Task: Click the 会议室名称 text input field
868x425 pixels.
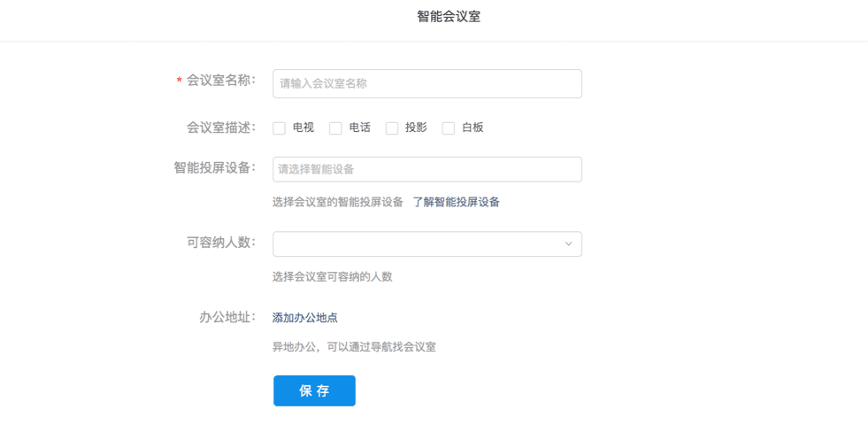Action: (426, 83)
